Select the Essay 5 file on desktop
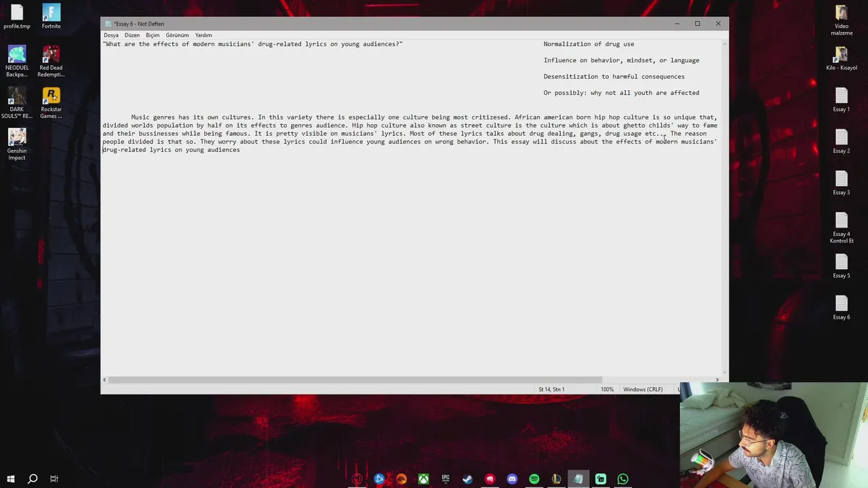This screenshot has height=488, width=868. click(x=842, y=266)
